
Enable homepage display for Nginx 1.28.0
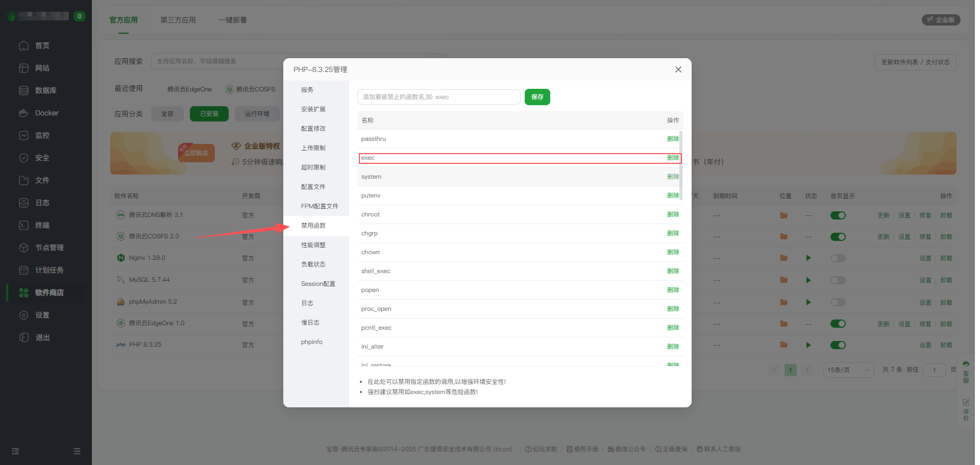(x=838, y=258)
